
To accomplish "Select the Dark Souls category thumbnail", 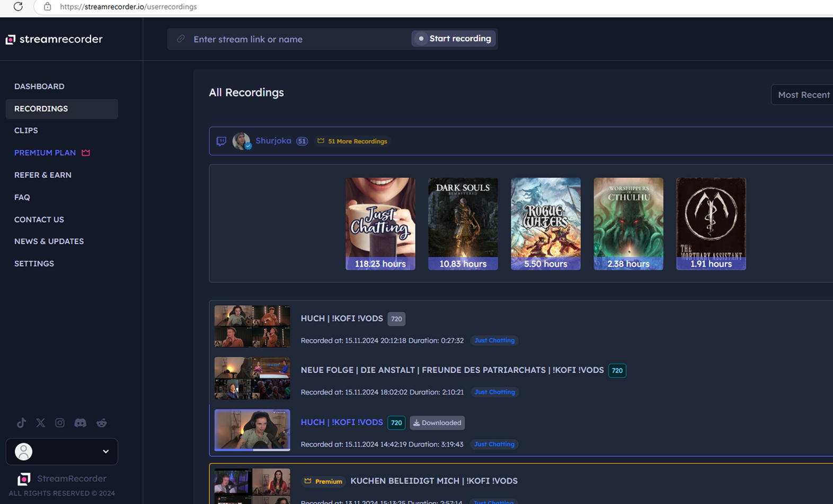I will coord(463,223).
